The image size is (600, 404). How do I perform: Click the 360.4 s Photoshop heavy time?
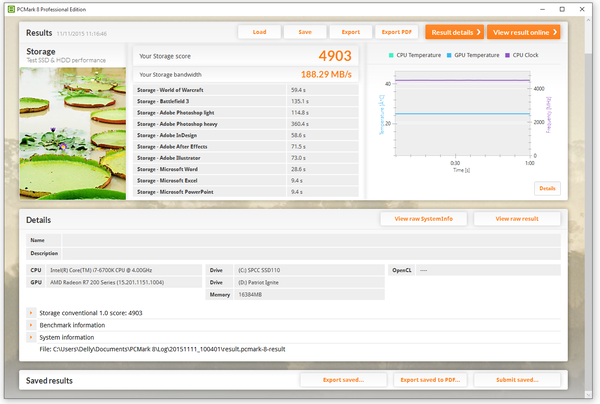300,124
